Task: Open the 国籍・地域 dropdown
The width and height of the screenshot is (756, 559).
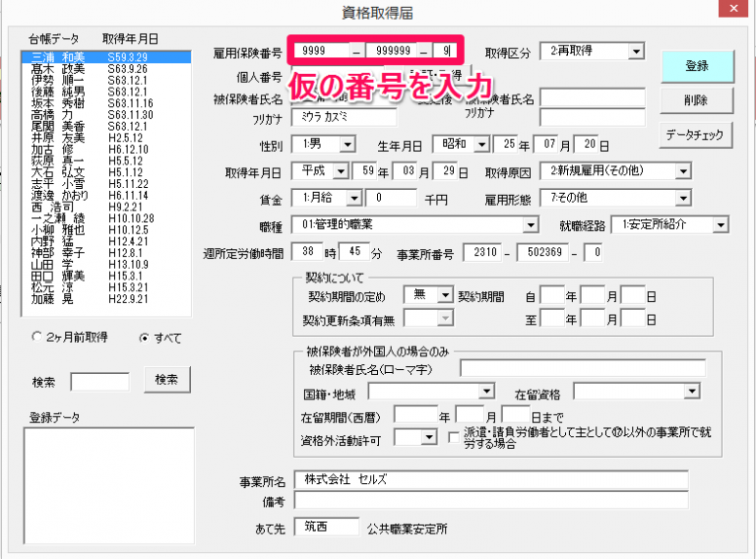Action: tap(486, 391)
